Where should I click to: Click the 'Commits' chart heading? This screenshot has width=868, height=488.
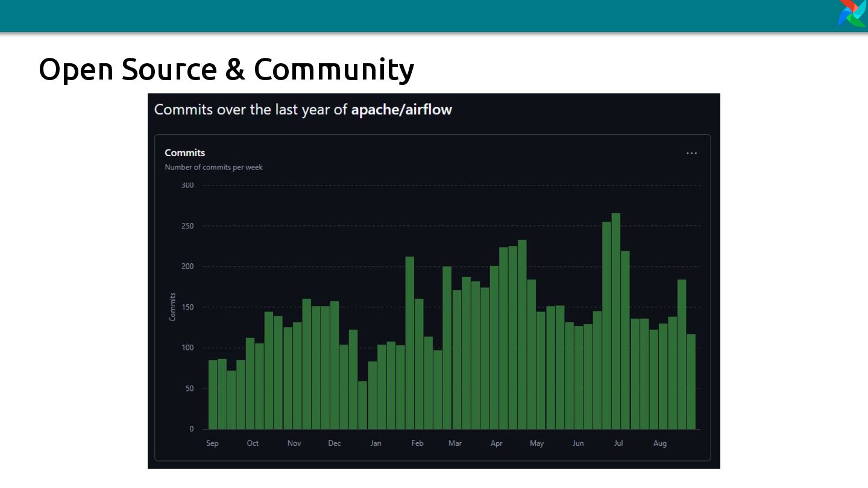[x=185, y=153]
